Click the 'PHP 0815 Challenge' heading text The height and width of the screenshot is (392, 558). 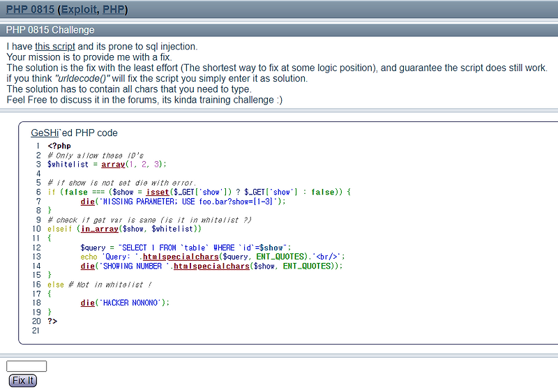tap(50, 30)
